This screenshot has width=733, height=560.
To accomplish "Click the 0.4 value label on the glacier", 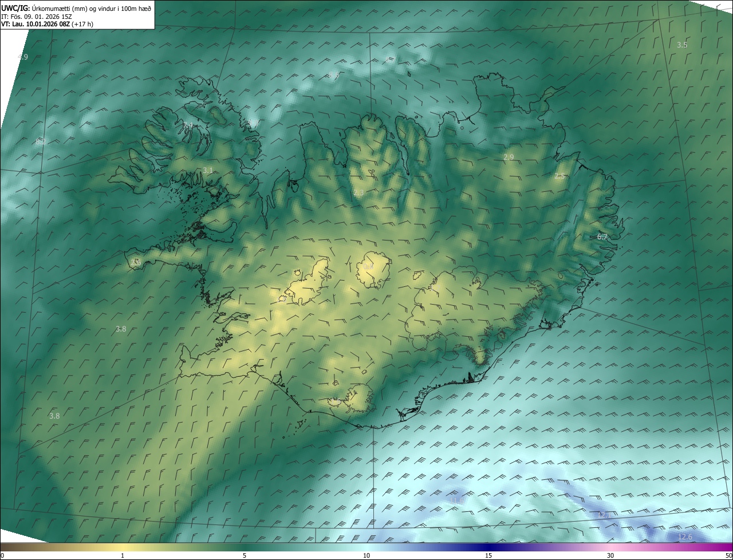I will (368, 267).
